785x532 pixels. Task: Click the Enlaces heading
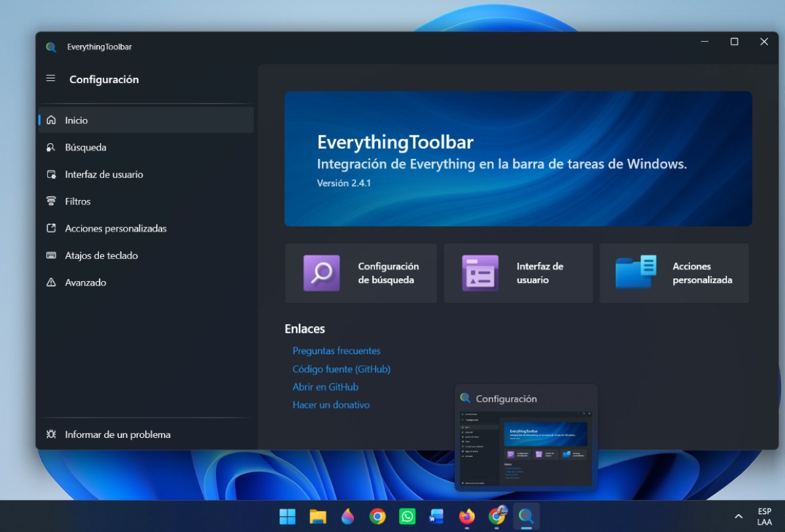(x=305, y=329)
